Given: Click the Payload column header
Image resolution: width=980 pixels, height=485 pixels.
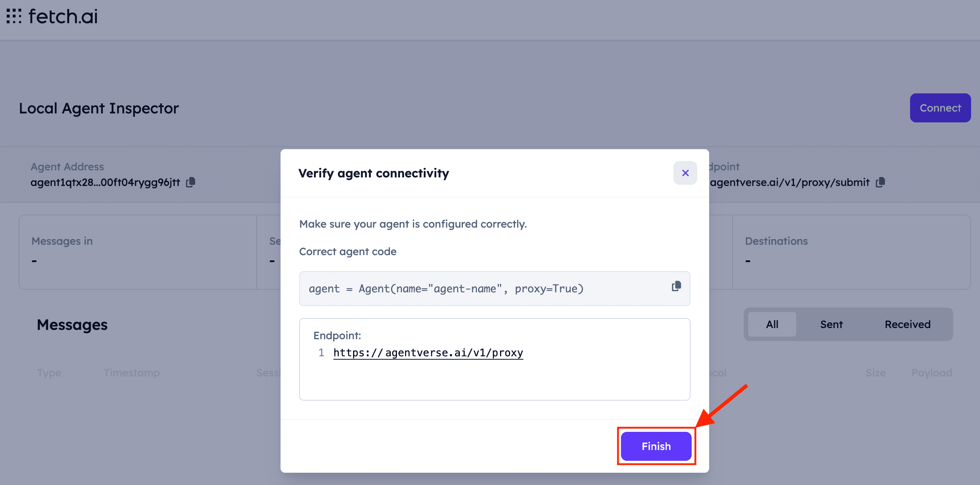Looking at the screenshot, I should pos(931,372).
